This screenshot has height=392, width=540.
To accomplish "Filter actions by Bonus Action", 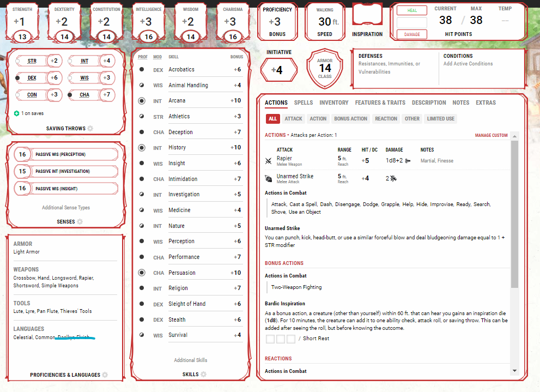I will 350,119.
